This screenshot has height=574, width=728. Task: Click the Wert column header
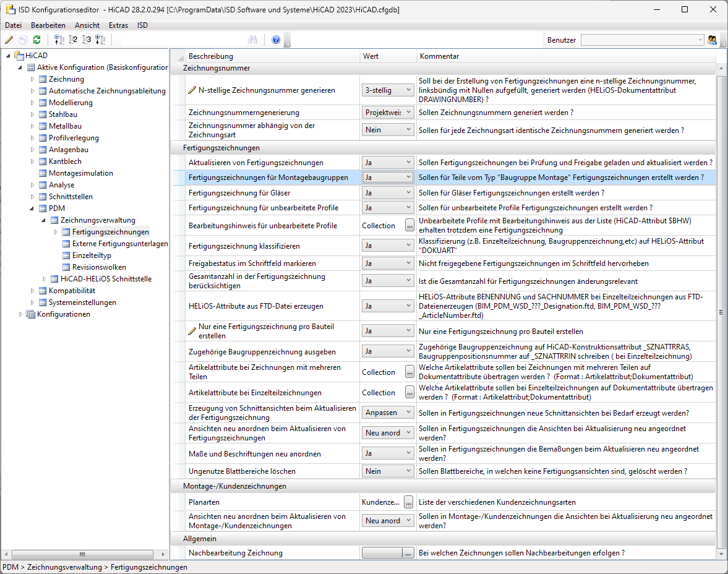[x=388, y=56]
